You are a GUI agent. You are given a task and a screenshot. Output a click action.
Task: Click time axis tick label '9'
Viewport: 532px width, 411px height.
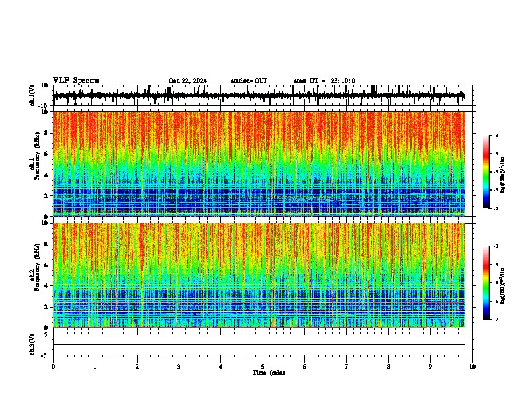tap(430, 367)
